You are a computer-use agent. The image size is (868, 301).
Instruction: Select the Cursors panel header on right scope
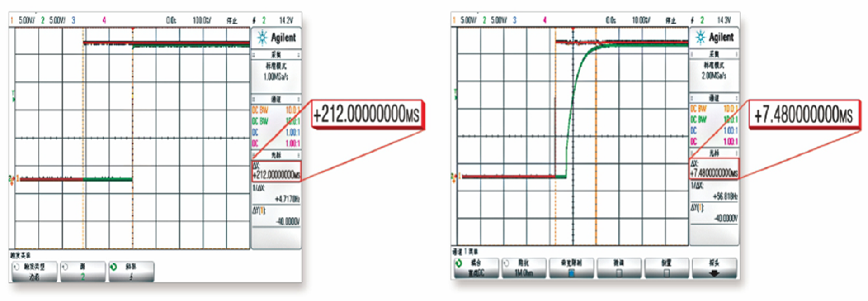pyautogui.click(x=714, y=153)
